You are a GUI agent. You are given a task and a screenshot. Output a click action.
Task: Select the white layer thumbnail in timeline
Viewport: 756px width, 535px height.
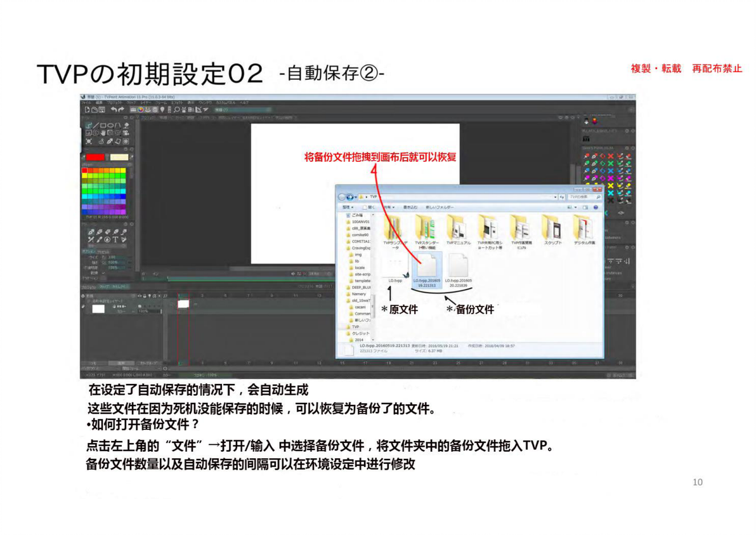pos(98,308)
